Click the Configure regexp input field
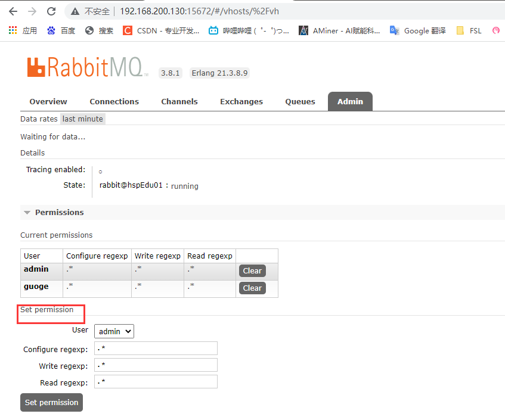 156,349
